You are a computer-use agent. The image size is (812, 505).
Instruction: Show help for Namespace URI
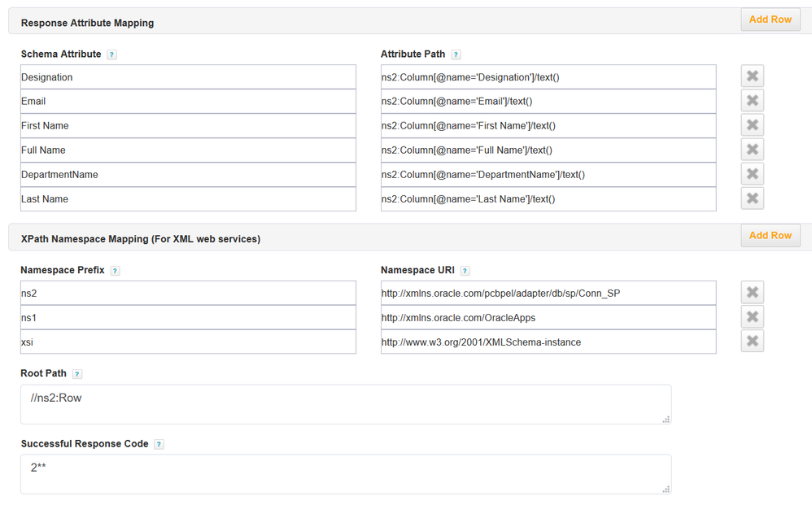465,271
